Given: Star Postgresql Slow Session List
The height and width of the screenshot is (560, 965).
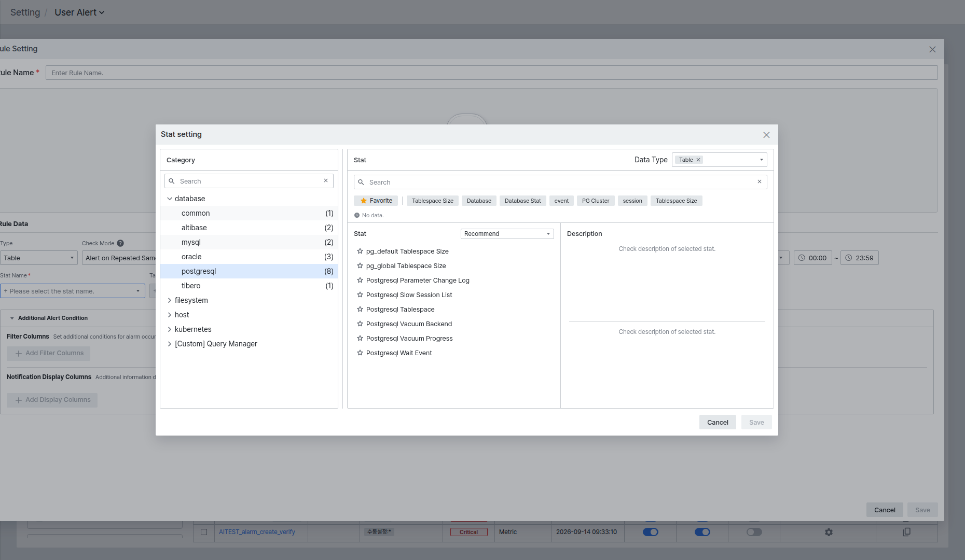Looking at the screenshot, I should pos(360,295).
